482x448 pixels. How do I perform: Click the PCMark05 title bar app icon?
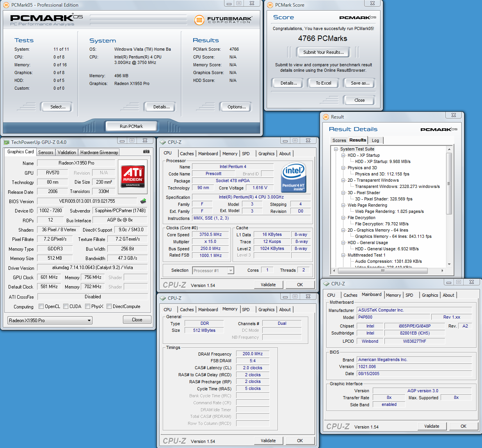click(x=6, y=5)
